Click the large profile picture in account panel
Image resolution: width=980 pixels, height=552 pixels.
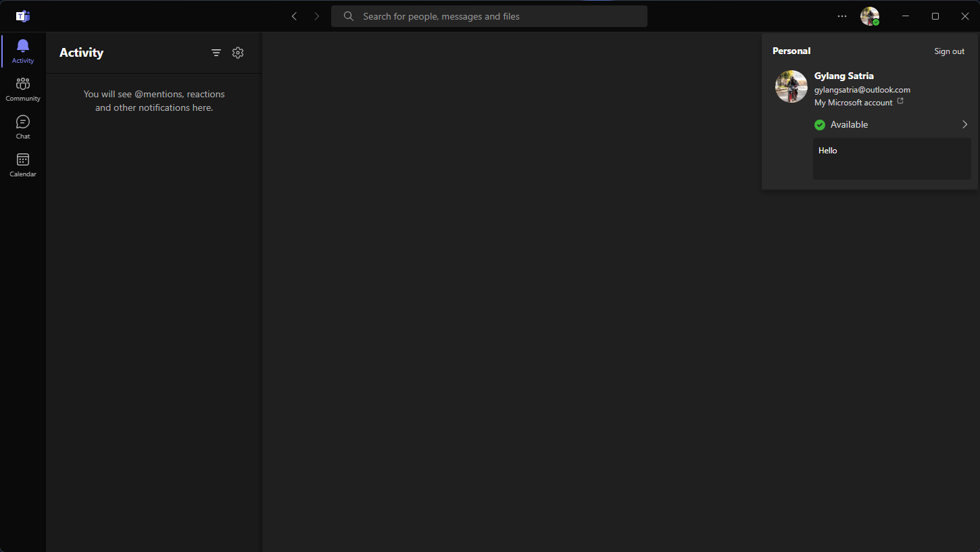click(791, 86)
